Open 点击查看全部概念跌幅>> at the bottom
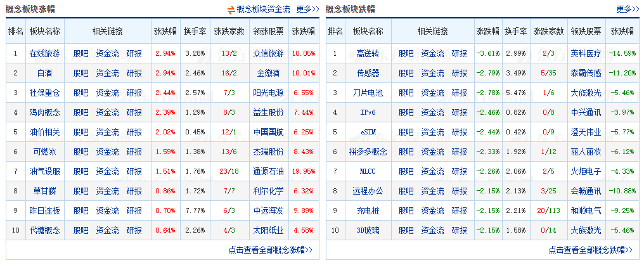This screenshot has height=265, width=644. 590,250
